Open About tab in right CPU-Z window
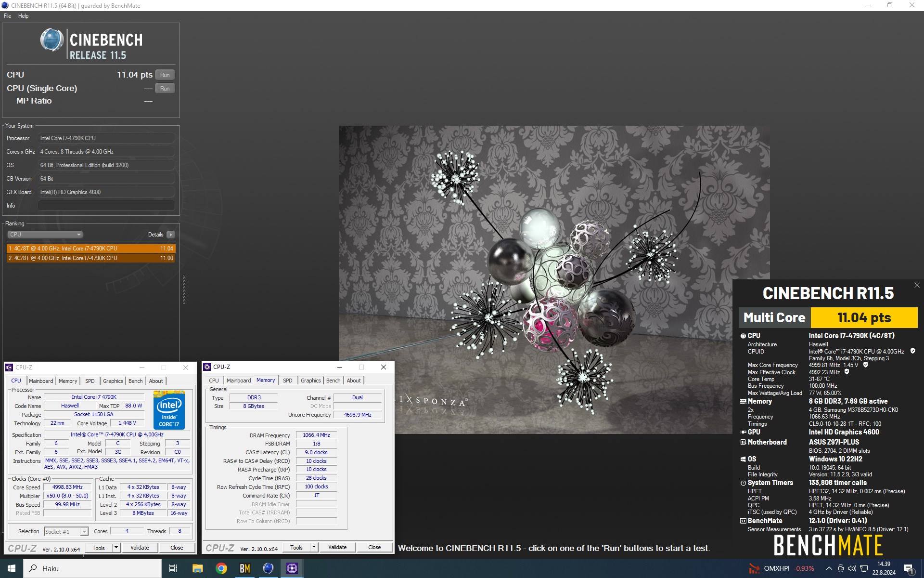This screenshot has width=924, height=578. pyautogui.click(x=354, y=381)
